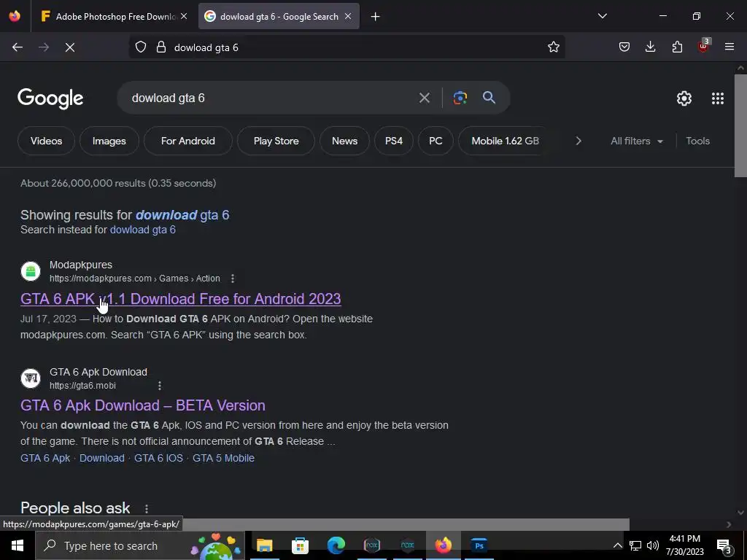
Task: Close the dowload gta 6 Google tab
Action: (x=348, y=17)
